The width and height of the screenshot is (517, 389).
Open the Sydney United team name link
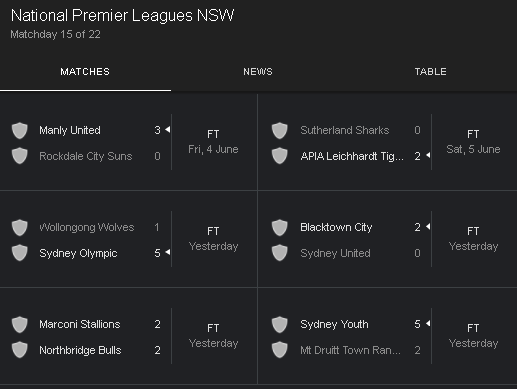tap(335, 253)
